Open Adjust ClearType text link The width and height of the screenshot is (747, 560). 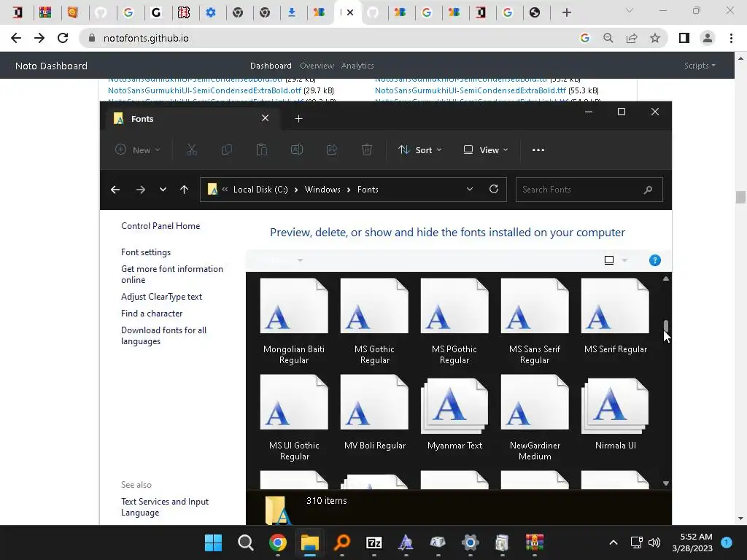(161, 297)
